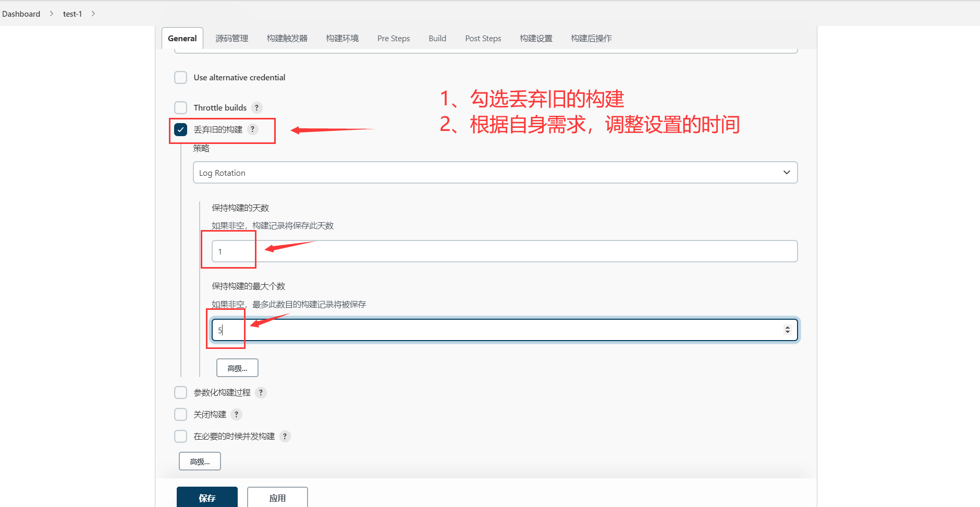Open help icon for 参数化构建过程

[x=261, y=392]
